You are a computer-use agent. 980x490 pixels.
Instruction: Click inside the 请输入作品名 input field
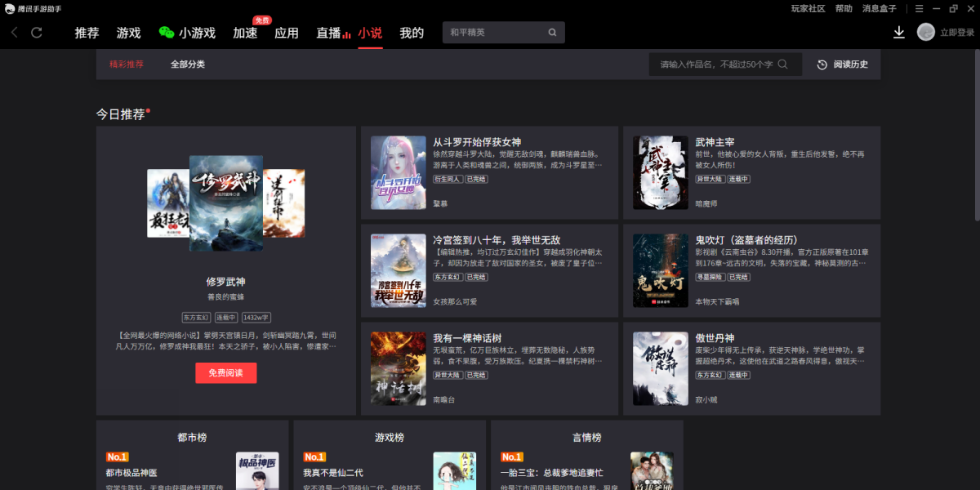pyautogui.click(x=719, y=64)
